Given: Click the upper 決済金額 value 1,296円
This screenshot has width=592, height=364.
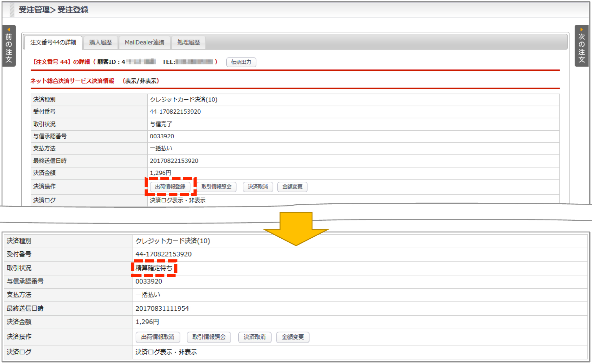Looking at the screenshot, I should point(160,173).
